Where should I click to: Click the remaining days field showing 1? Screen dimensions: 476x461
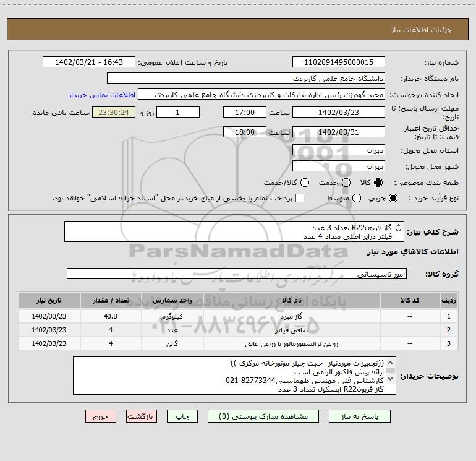click(x=178, y=113)
